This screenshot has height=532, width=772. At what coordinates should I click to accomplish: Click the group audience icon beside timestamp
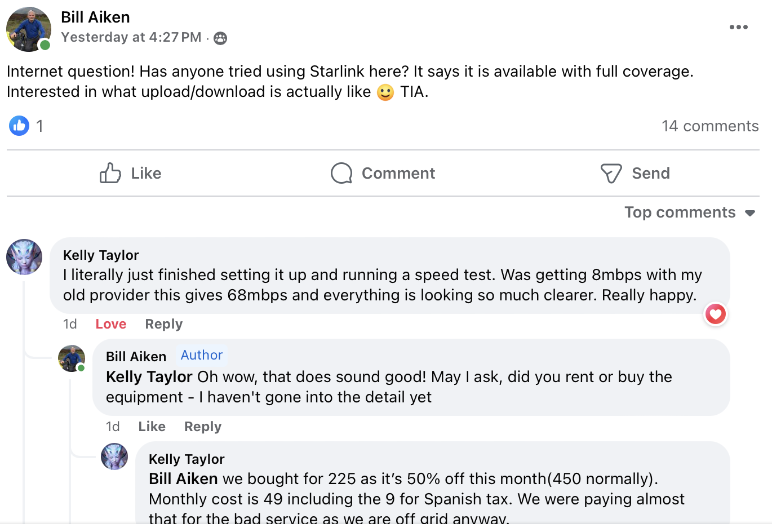[220, 38]
